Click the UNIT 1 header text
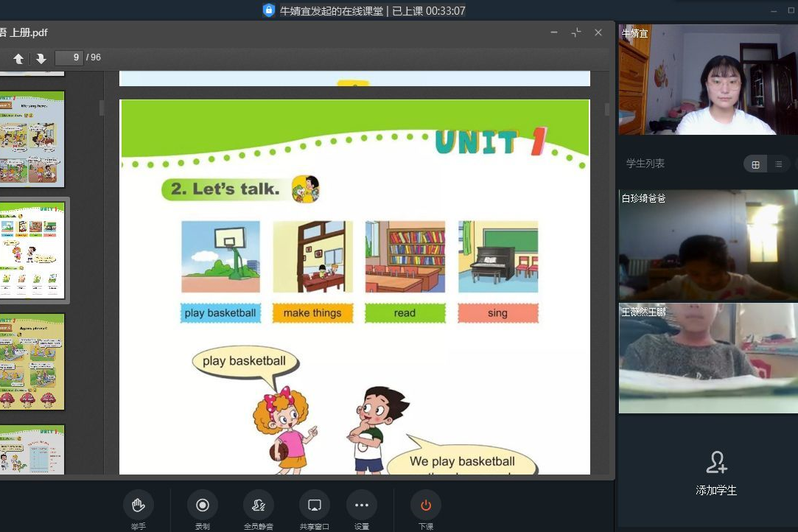The image size is (798, 532). click(x=491, y=141)
